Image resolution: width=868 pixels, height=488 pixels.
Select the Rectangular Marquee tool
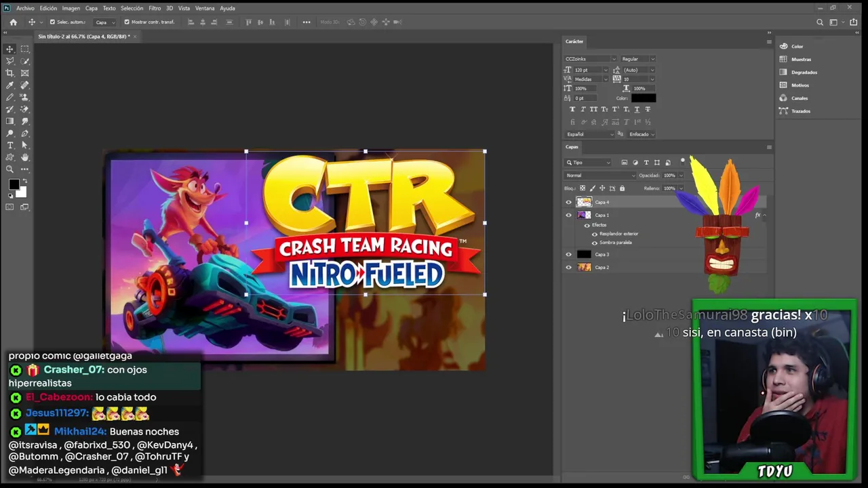(25, 49)
